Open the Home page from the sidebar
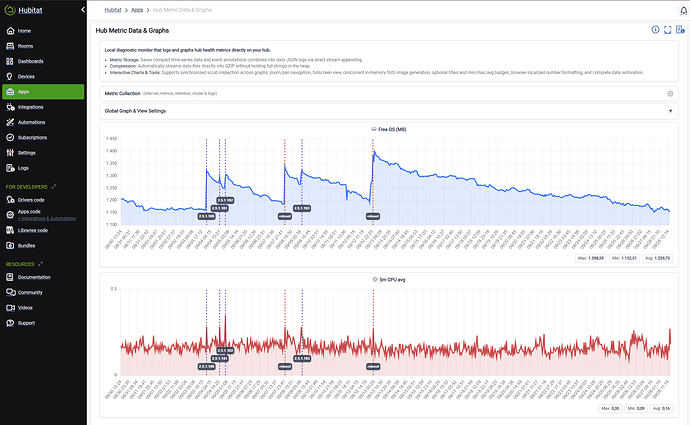Screen dimensions: 690x425 (x=25, y=31)
